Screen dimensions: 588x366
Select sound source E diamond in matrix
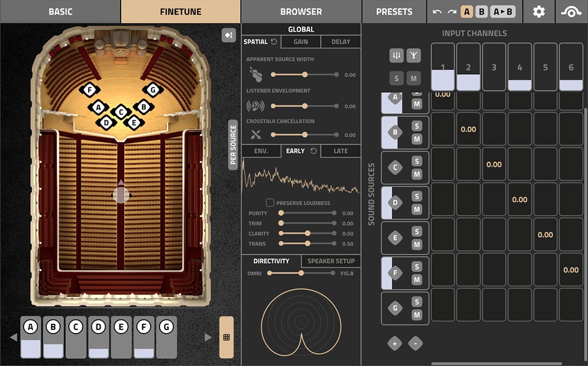pos(395,238)
